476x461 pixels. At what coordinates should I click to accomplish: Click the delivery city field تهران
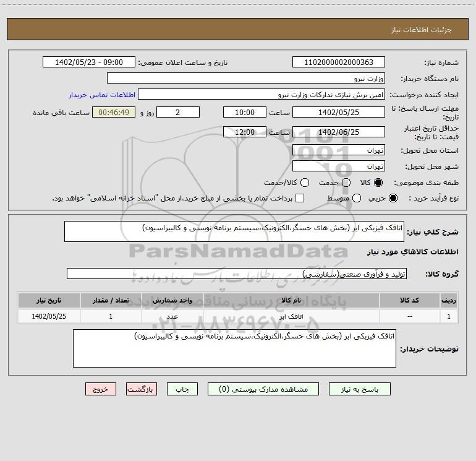[x=339, y=166]
